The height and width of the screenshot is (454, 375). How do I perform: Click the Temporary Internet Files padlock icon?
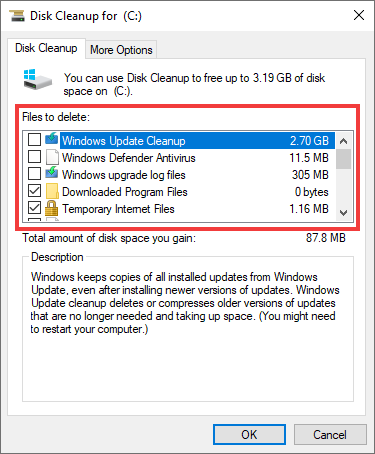point(52,208)
